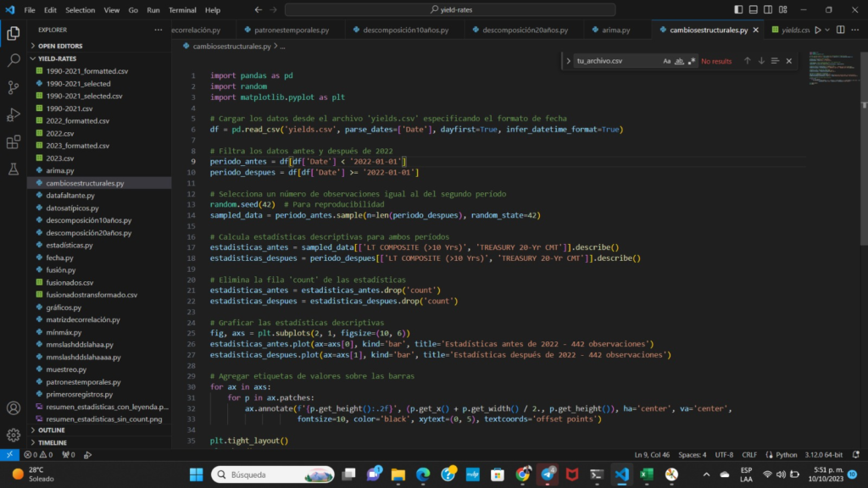Image resolution: width=868 pixels, height=488 pixels.
Task: Open the Search view in activity bar
Action: tap(14, 60)
